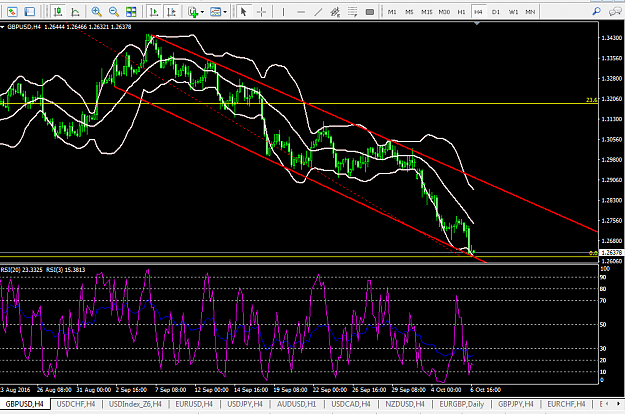Click the 1.34300 price axis label
The image size is (625, 414).
[611, 38]
